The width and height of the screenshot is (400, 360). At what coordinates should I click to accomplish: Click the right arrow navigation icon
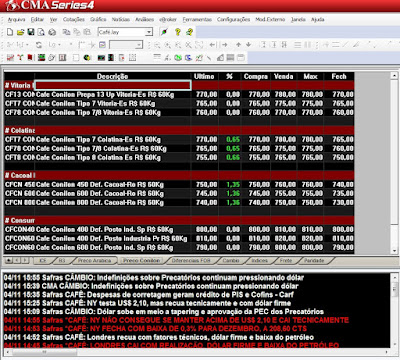[x=224, y=45]
